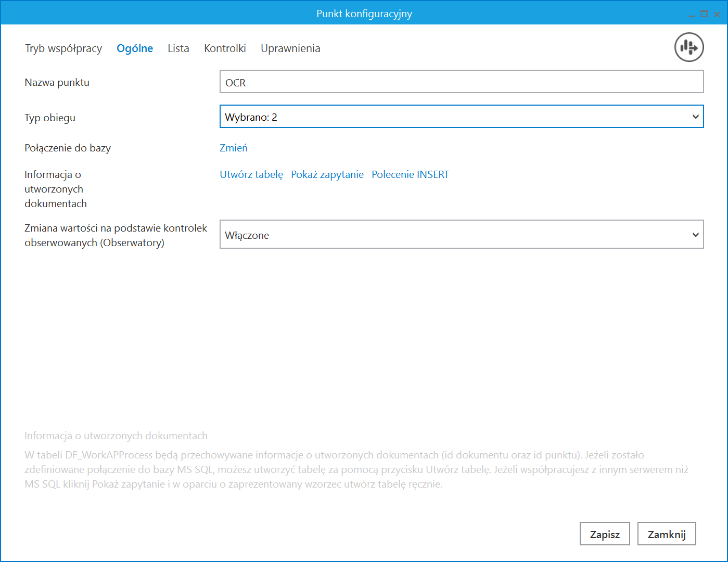This screenshot has height=562, width=728.
Task: Click the Polecenie INSERT link
Action: 410,174
